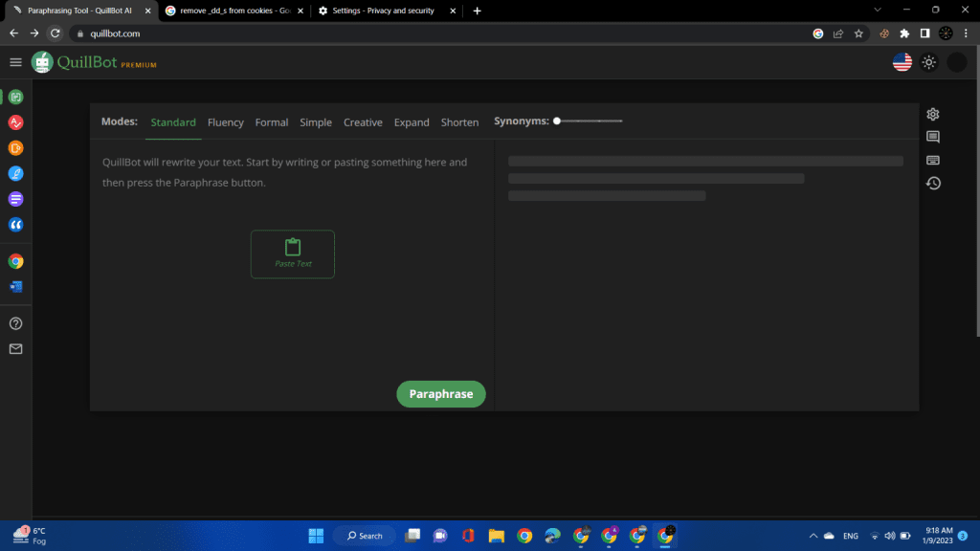The image size is (980, 551).
Task: Open the QuillBot hamburger menu
Action: coord(15,62)
